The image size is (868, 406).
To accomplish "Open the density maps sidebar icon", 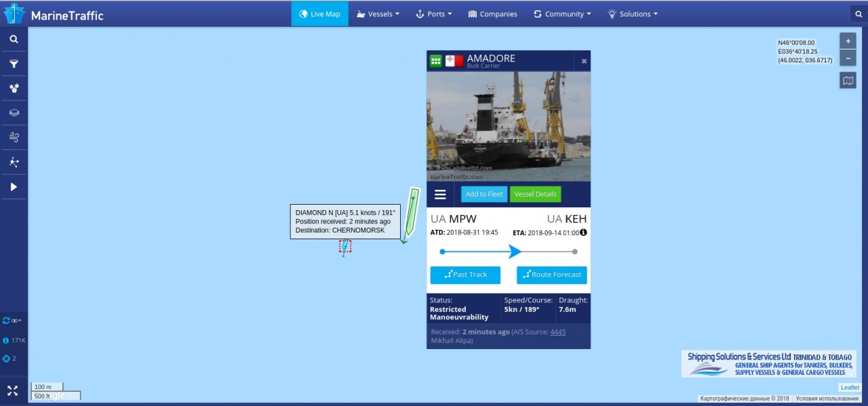I will pos(14,162).
